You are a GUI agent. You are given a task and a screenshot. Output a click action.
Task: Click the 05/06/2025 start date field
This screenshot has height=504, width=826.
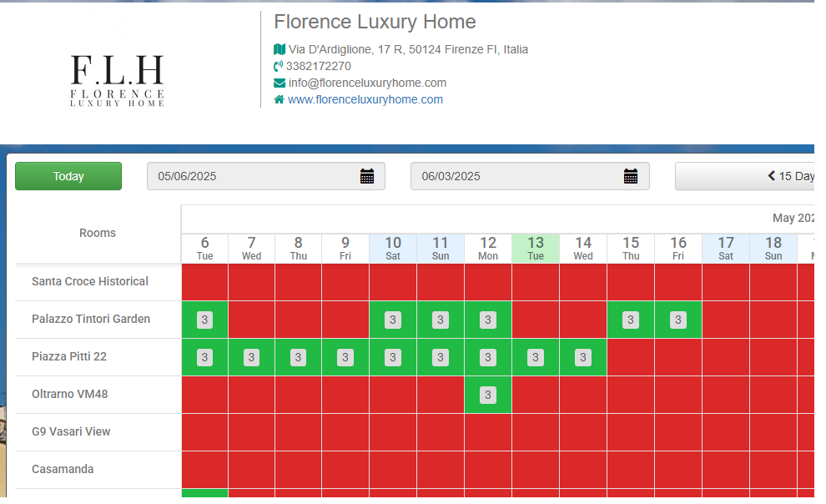(266, 176)
